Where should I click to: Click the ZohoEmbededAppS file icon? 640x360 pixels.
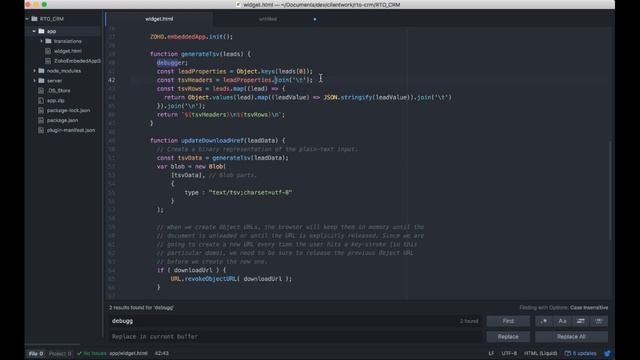[x=48, y=61]
